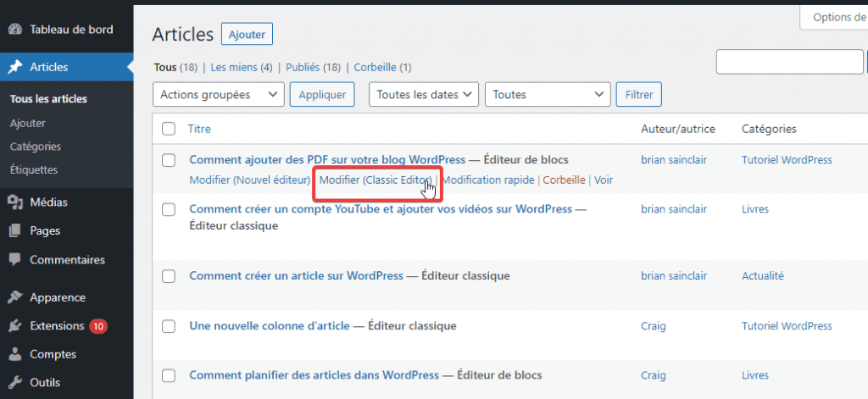Open the Actions groupées dropdown
This screenshot has width=868, height=399.
(218, 95)
